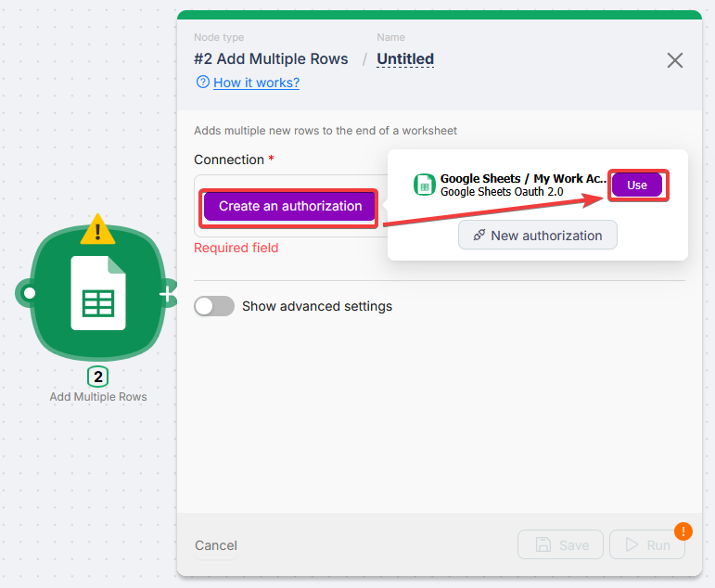This screenshot has height=588, width=715.
Task: Click the Run button
Action: (x=646, y=545)
